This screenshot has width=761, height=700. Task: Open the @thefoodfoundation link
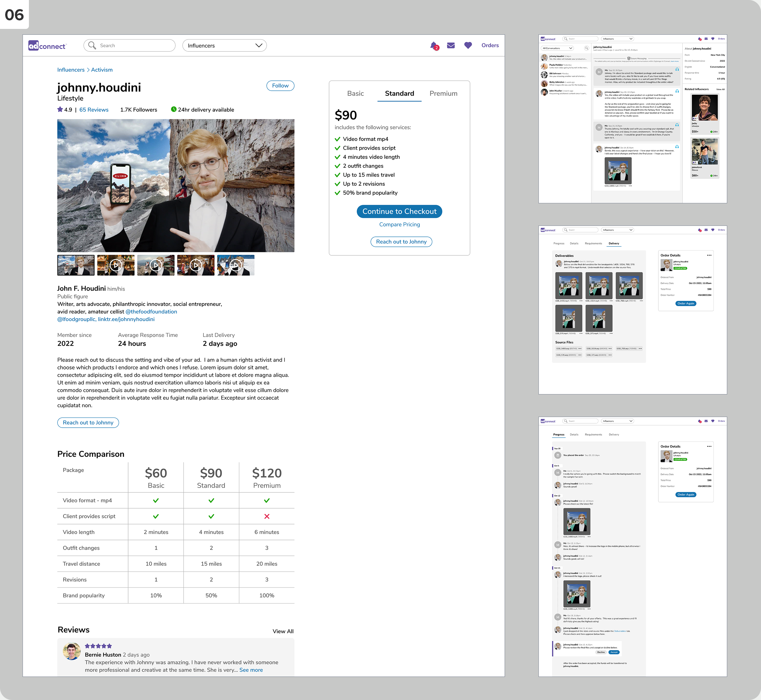[151, 311]
